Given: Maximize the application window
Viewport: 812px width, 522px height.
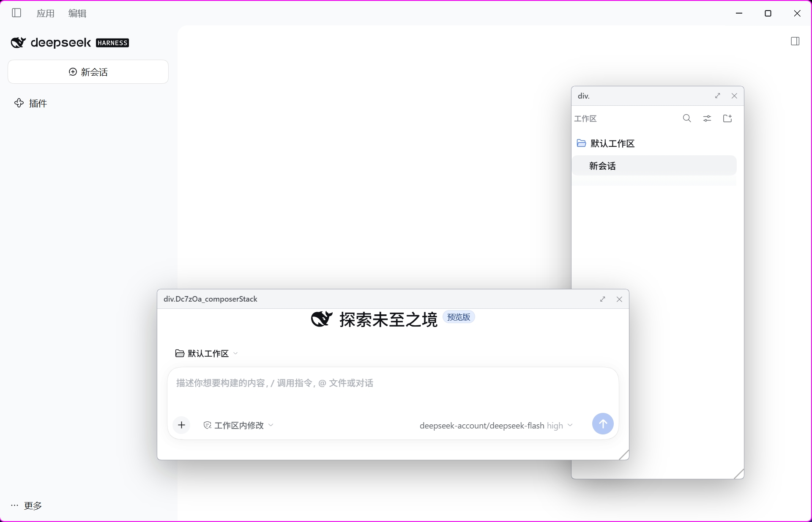Looking at the screenshot, I should pyautogui.click(x=768, y=13).
